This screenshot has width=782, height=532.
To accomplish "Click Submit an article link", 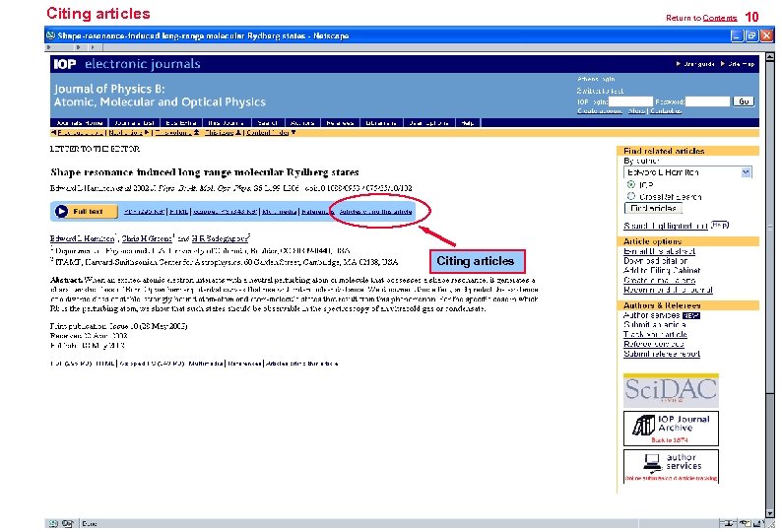I will click(x=654, y=325).
